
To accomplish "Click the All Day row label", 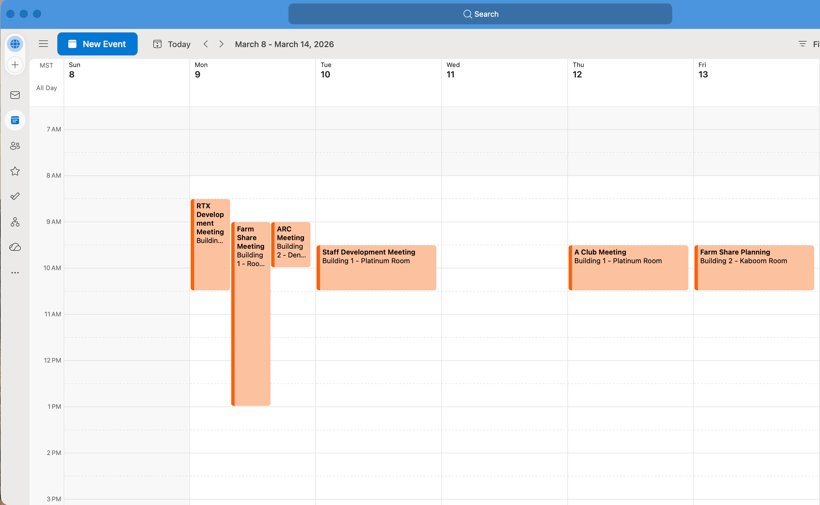I will pos(47,88).
